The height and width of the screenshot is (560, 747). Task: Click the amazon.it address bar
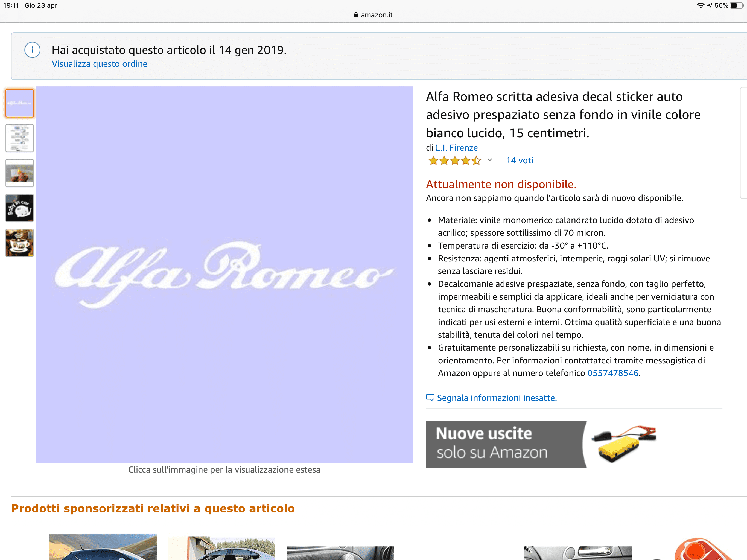[x=373, y=15]
